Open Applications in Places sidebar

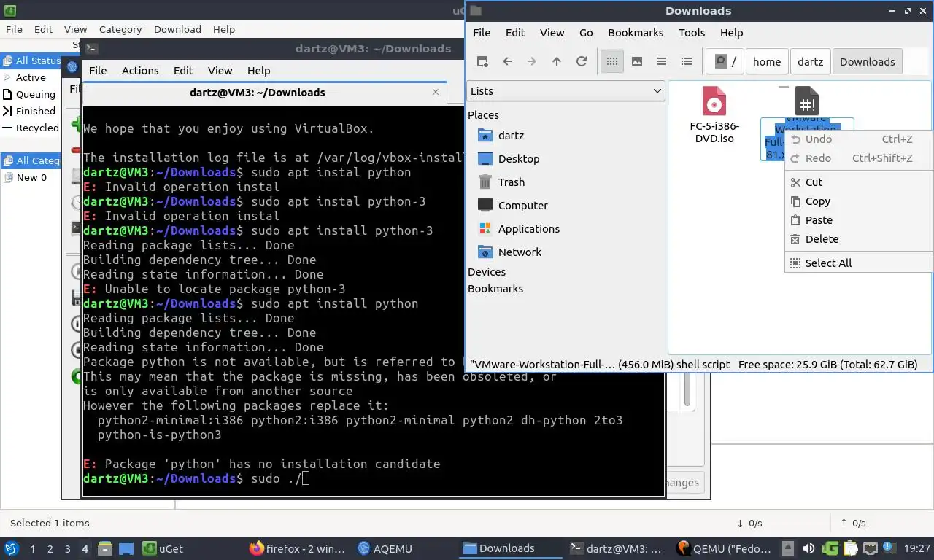tap(529, 229)
